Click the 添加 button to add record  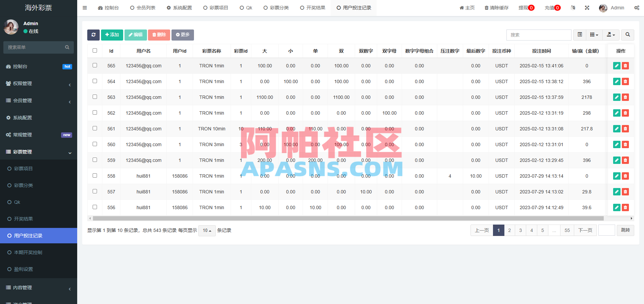point(112,35)
